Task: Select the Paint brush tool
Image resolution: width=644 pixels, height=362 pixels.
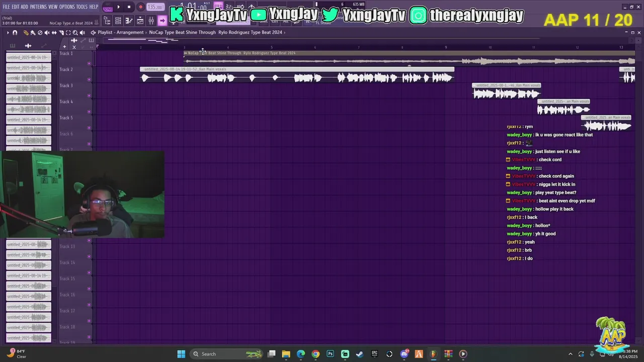Action: (33, 33)
